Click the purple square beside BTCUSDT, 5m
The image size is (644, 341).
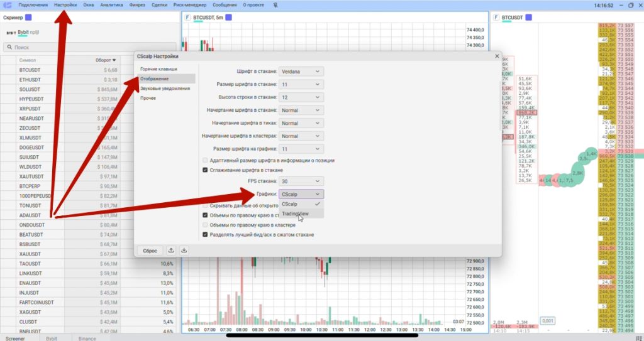229,17
